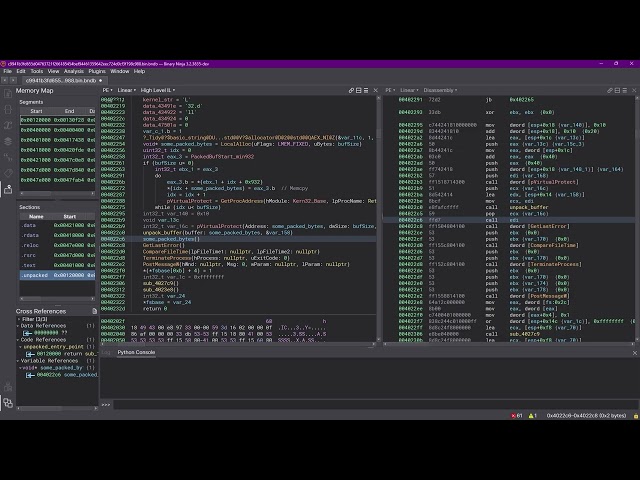
Task: Toggle sync link icon in High Level IL pane
Action: pos(351,90)
